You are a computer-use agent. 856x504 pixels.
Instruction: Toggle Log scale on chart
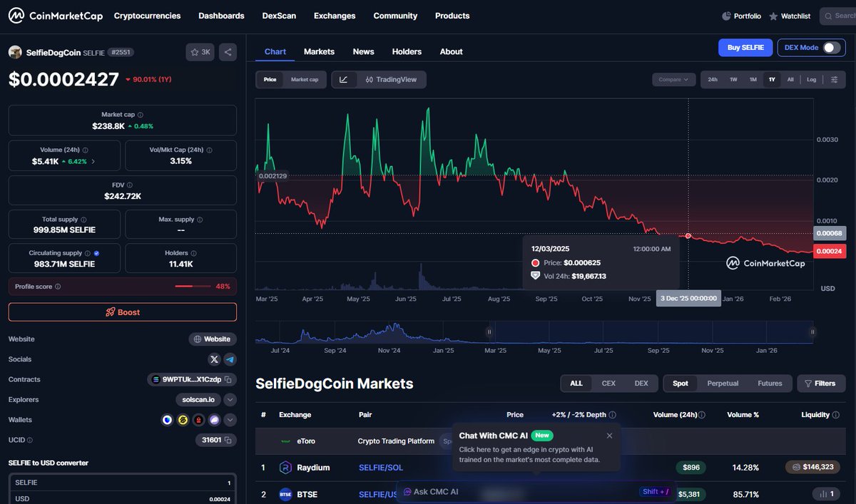pyautogui.click(x=812, y=80)
